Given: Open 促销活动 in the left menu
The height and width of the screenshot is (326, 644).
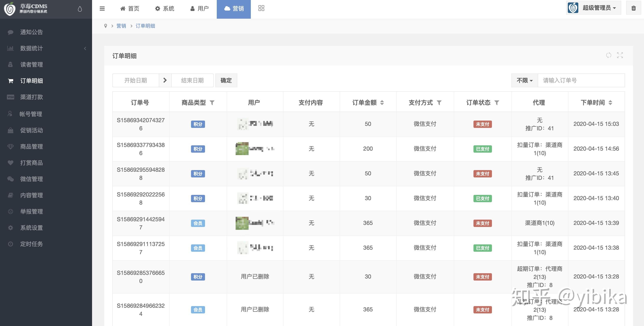Looking at the screenshot, I should (x=31, y=130).
